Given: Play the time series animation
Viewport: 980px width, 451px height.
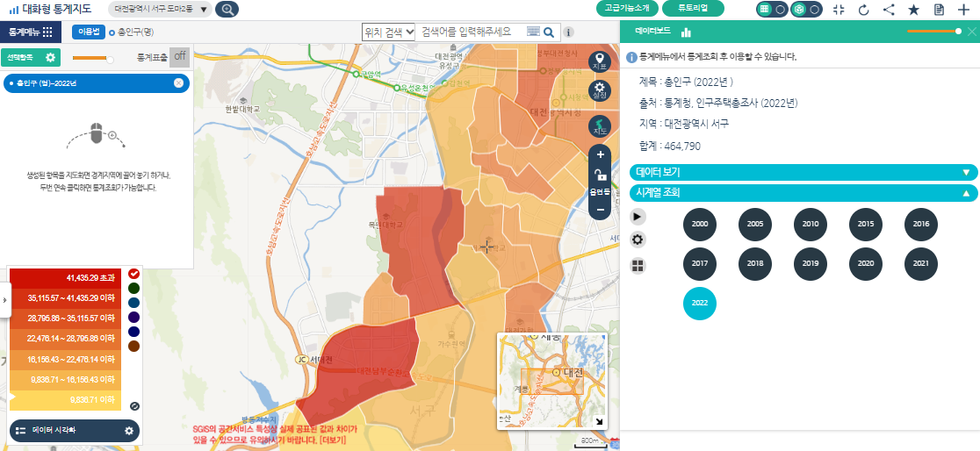Looking at the screenshot, I should 638,216.
